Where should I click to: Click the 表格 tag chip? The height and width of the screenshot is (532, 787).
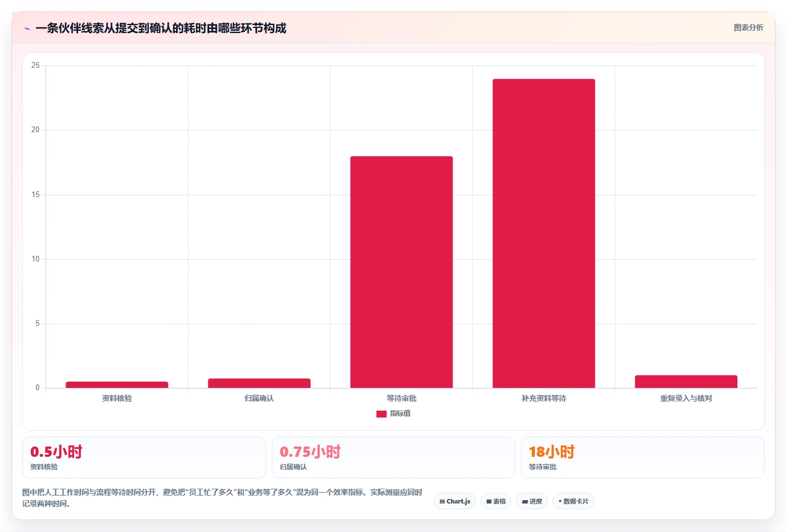point(496,501)
